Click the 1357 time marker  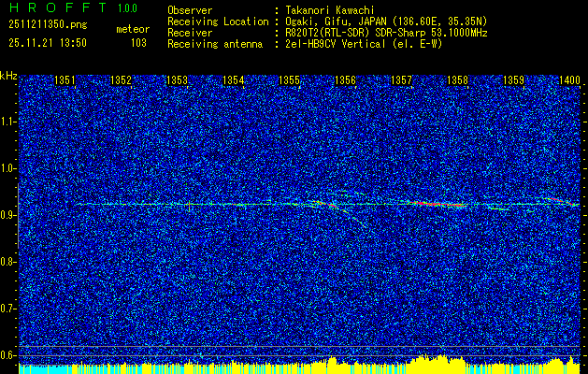pos(401,79)
